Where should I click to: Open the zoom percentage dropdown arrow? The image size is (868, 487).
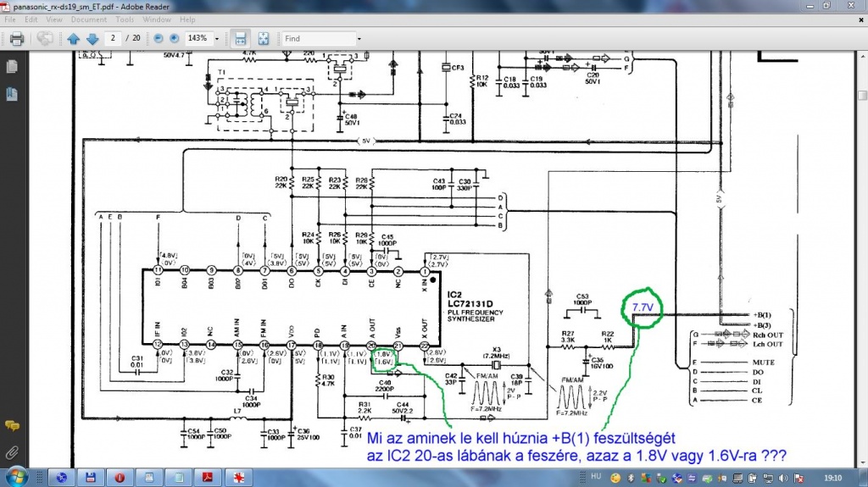(x=217, y=39)
